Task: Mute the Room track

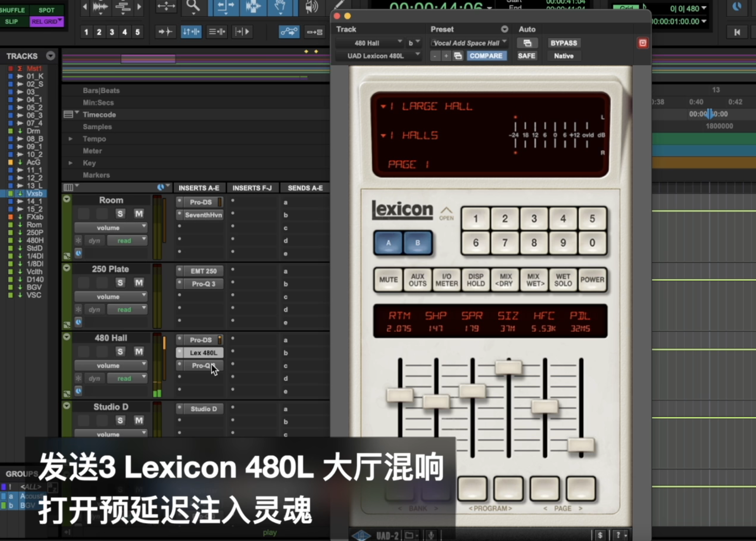Action: tap(138, 214)
